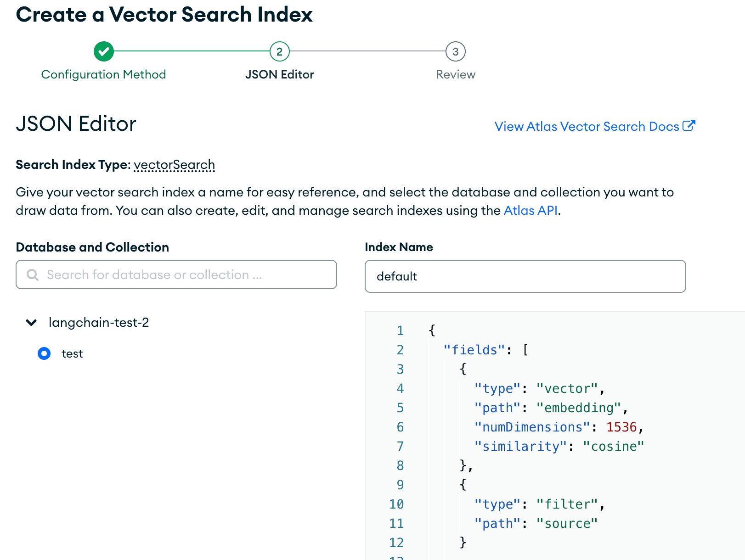Click the Index Name field showing default
The height and width of the screenshot is (560, 745).
pyautogui.click(x=525, y=276)
